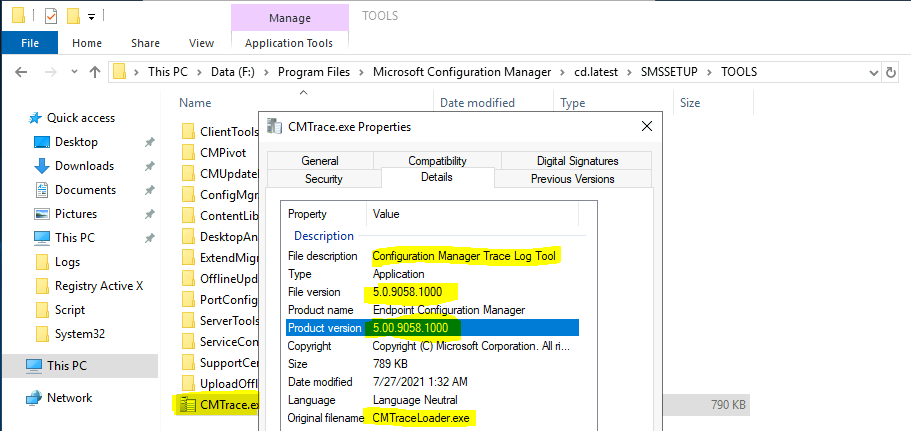911x431 pixels.
Task: Click the folder icon in title bar
Action: [x=19, y=16]
